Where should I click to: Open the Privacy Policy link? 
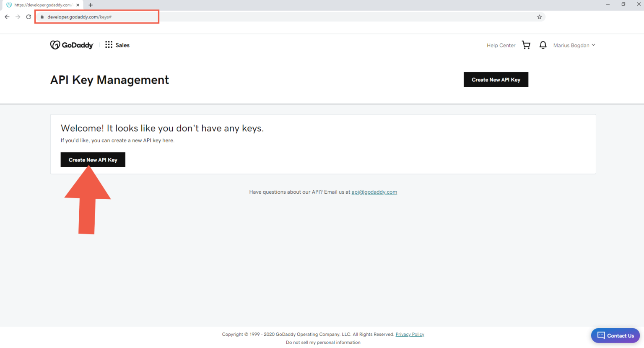click(x=410, y=334)
